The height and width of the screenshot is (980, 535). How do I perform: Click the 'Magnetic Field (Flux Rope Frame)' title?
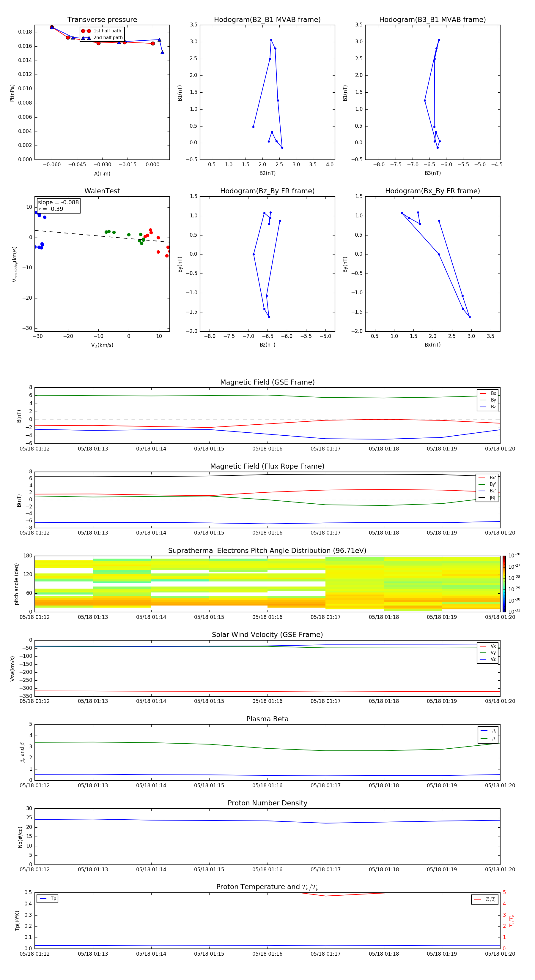(x=267, y=467)
